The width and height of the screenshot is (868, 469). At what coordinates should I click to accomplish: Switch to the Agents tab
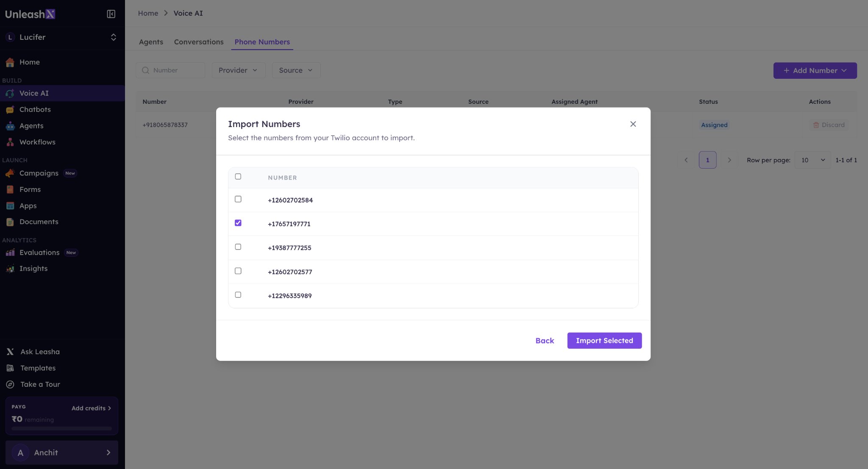tap(151, 42)
